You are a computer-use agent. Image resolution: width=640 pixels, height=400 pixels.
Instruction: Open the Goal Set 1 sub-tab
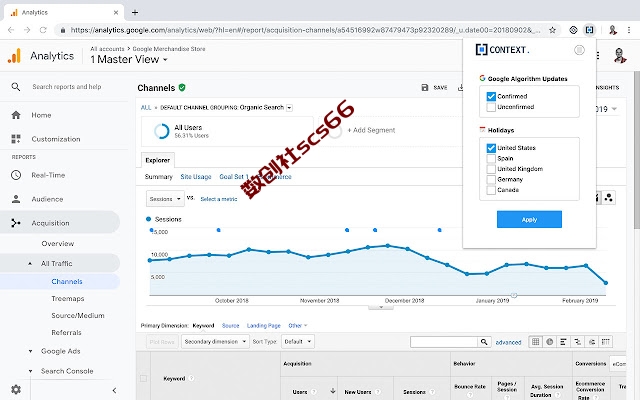tap(234, 177)
